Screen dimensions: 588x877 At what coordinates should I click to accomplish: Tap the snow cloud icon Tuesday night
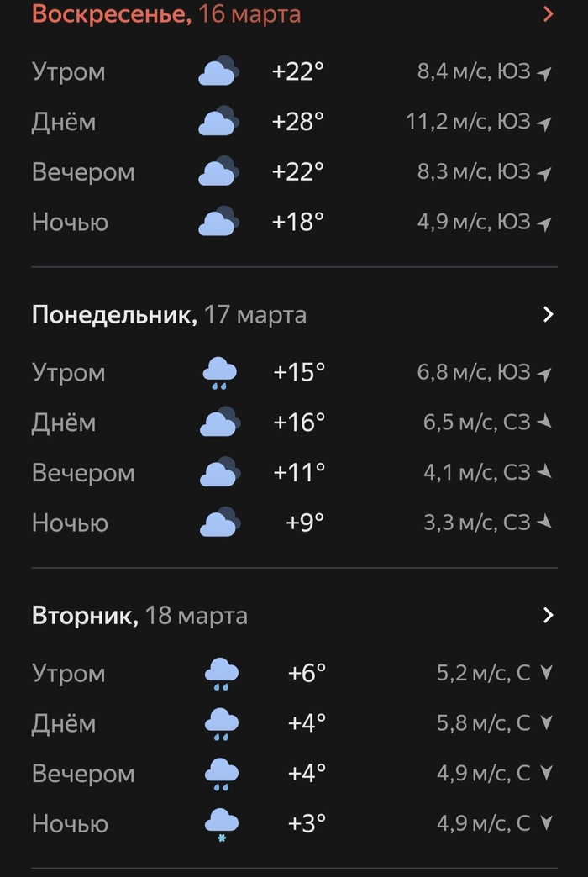pos(222,824)
